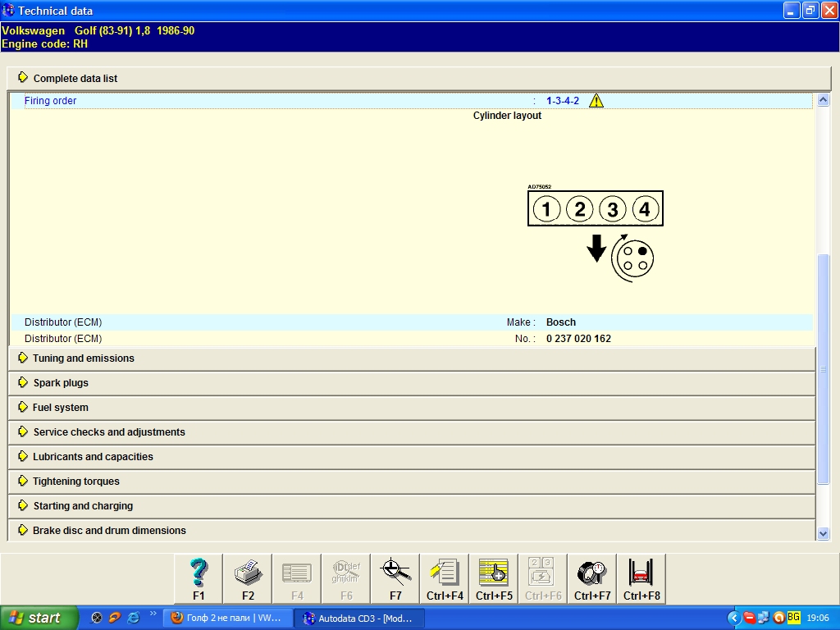840x630 pixels.
Task: Select the Firing order data row
Action: click(x=246, y=101)
